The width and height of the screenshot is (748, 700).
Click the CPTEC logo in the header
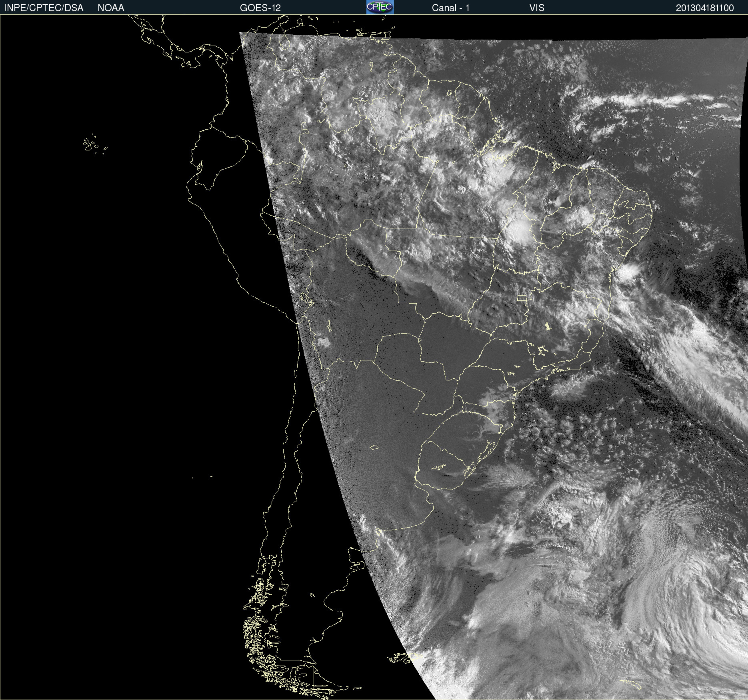pyautogui.click(x=380, y=7)
